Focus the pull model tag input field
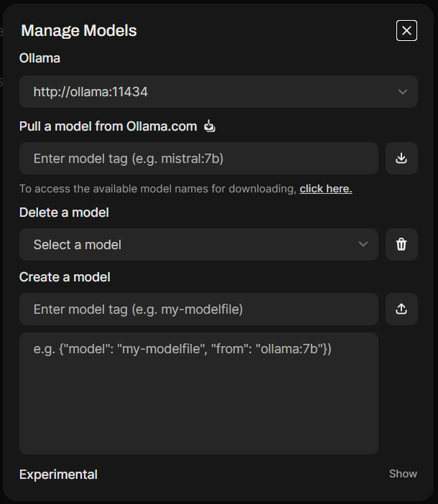Image resolution: width=438 pixels, height=504 pixels. click(198, 158)
